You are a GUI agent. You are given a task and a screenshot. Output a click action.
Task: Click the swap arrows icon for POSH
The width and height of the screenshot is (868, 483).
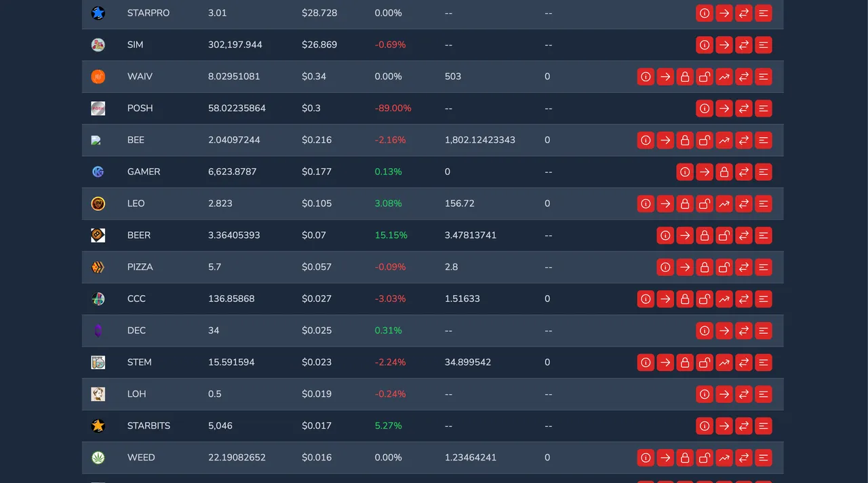click(x=744, y=109)
